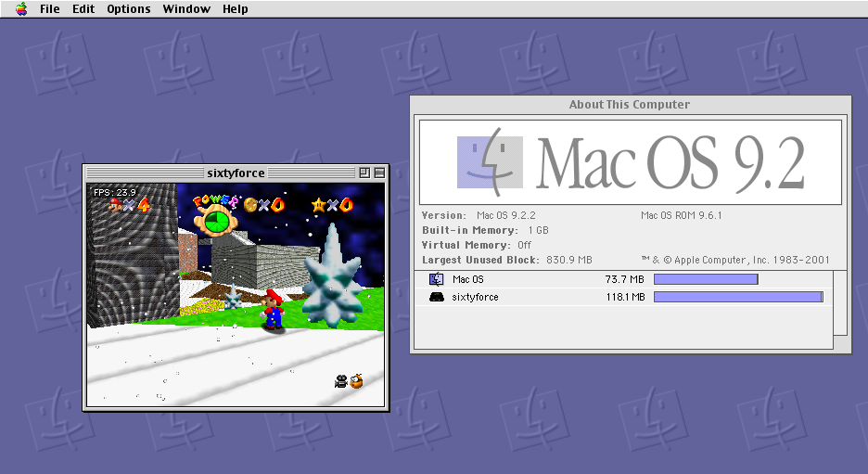
Task: Click the Virtual Memory 'Off' value
Action: 524,245
